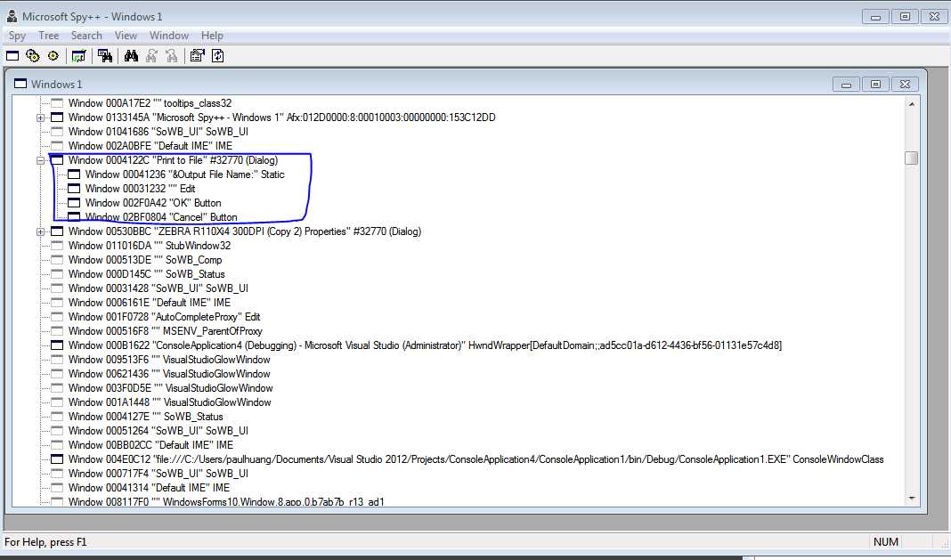Open the Properties toolbar icon
The height and width of the screenshot is (560, 951).
point(197,56)
